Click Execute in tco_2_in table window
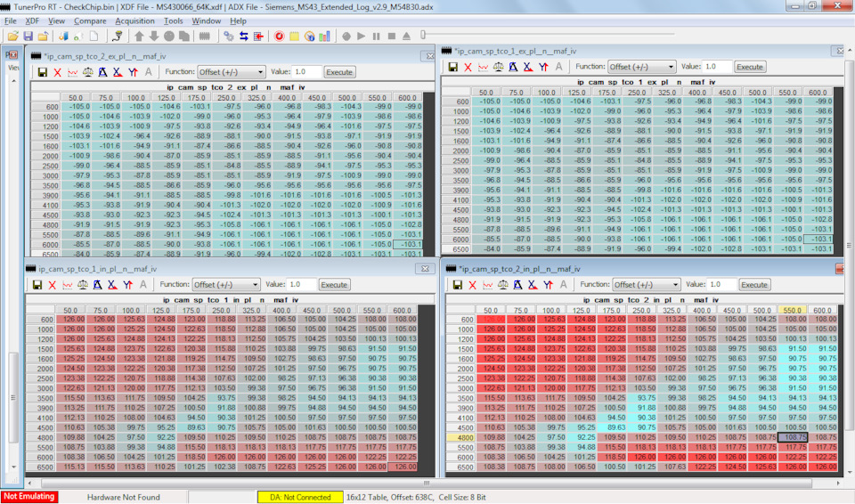Viewport: 855px width, 504px height. tap(754, 285)
